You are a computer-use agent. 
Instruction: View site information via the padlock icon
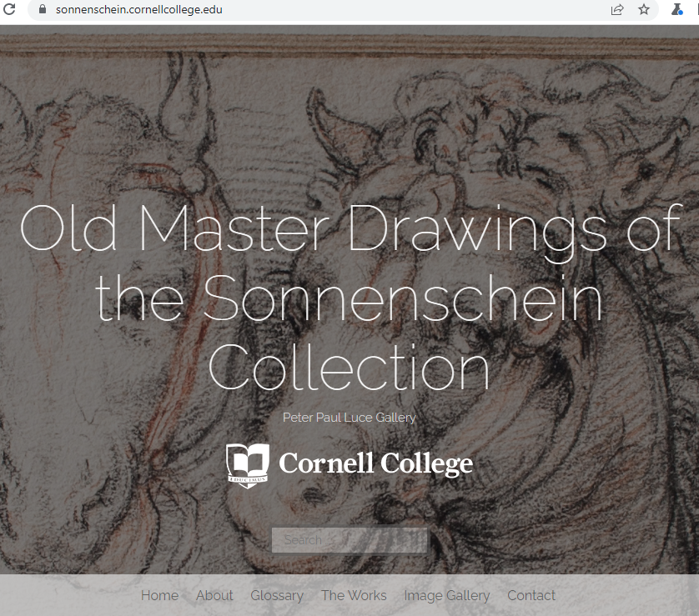tap(43, 9)
